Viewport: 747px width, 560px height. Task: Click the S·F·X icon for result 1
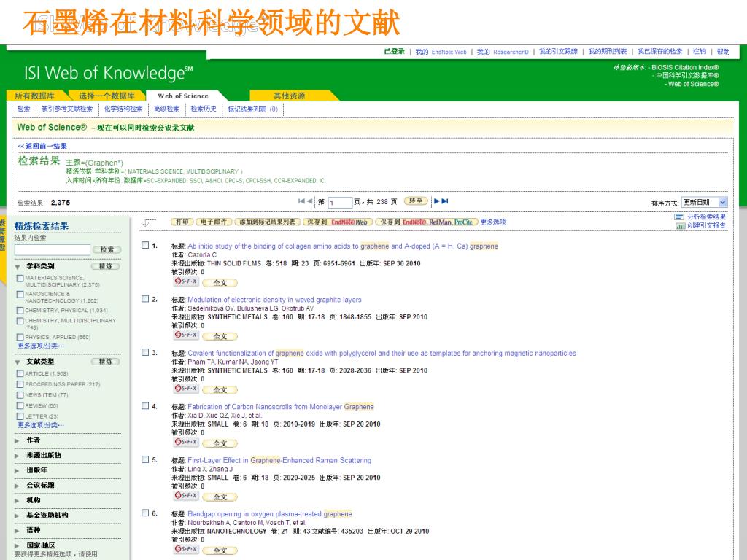(185, 282)
